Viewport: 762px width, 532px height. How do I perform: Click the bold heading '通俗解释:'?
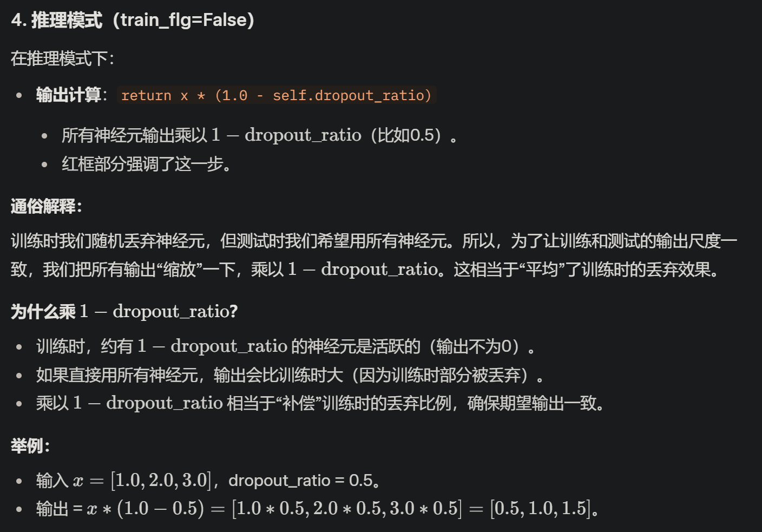(47, 206)
